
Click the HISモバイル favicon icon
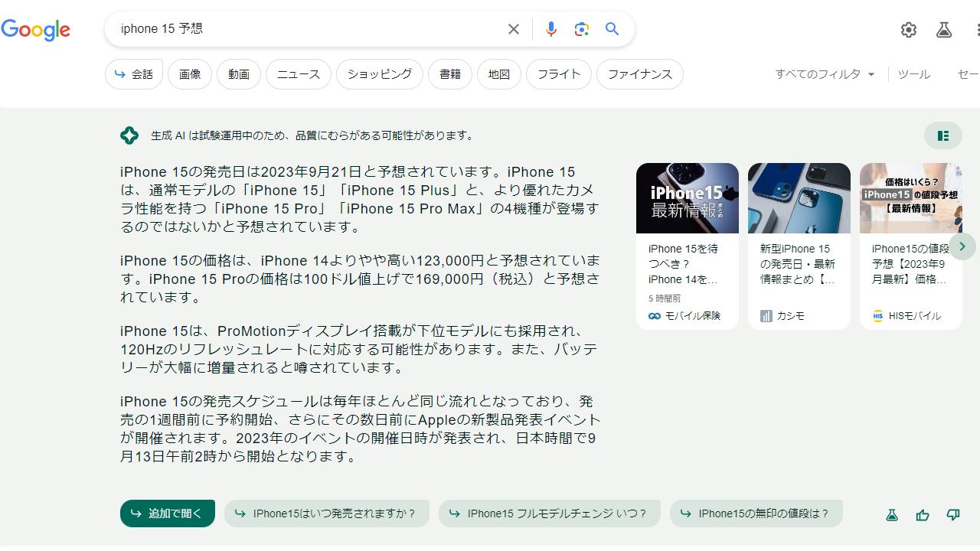point(878,316)
